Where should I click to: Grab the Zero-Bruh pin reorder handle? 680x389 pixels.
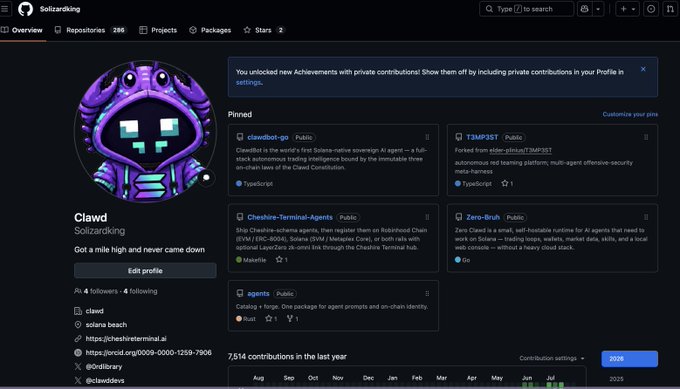(646, 217)
